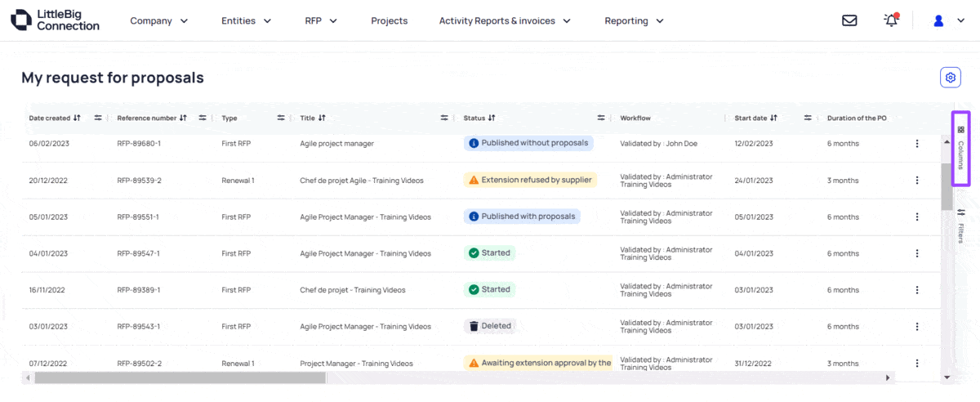Open table settings gear icon
The height and width of the screenshot is (402, 980).
(950, 78)
